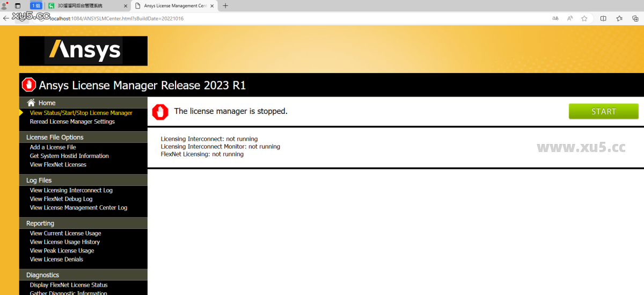Add this page to favorites star
644x295 pixels.
tap(584, 18)
